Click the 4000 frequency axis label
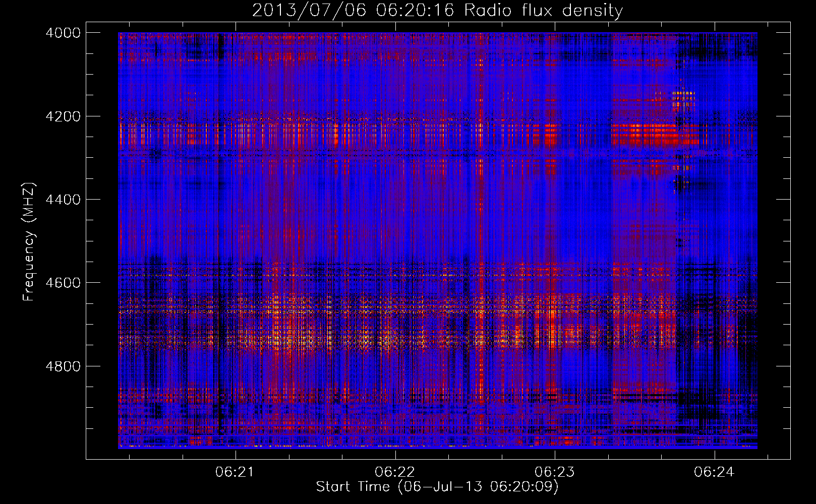The image size is (816, 504). (x=63, y=33)
